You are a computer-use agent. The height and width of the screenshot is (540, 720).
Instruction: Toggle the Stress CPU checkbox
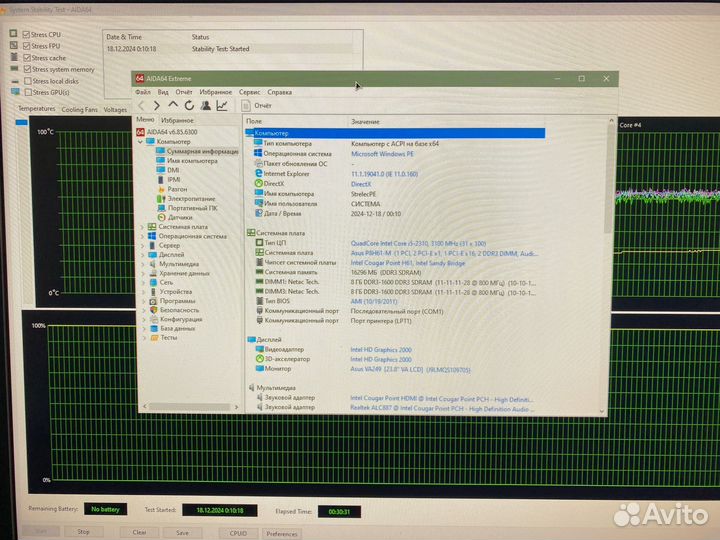tap(26, 34)
